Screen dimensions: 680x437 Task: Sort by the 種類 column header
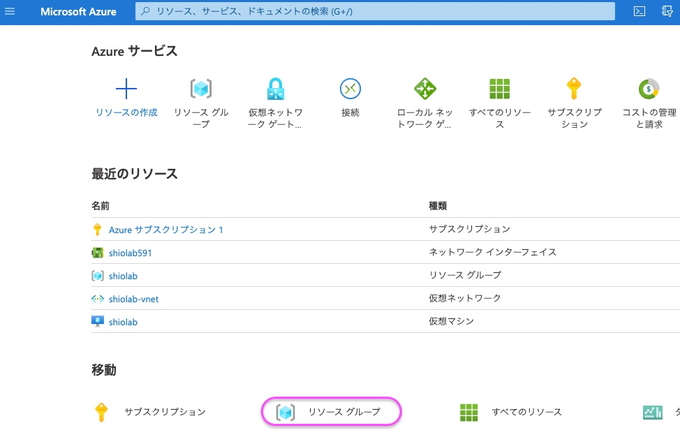point(438,205)
